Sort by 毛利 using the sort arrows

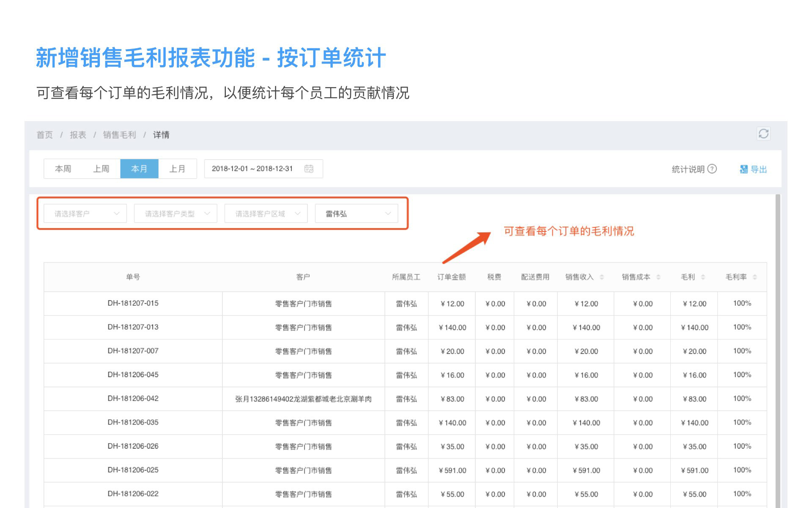[703, 277]
